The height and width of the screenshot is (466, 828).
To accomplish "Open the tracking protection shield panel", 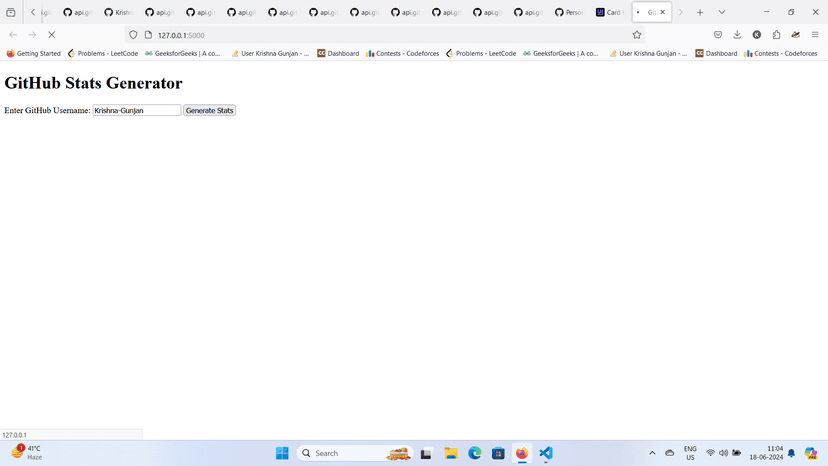I will (x=133, y=35).
